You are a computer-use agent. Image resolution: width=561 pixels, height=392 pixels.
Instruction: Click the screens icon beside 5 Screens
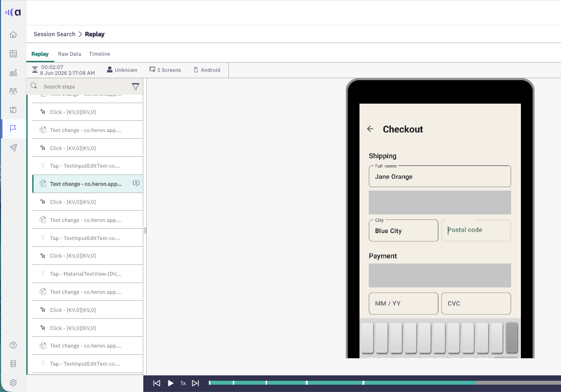pos(153,69)
